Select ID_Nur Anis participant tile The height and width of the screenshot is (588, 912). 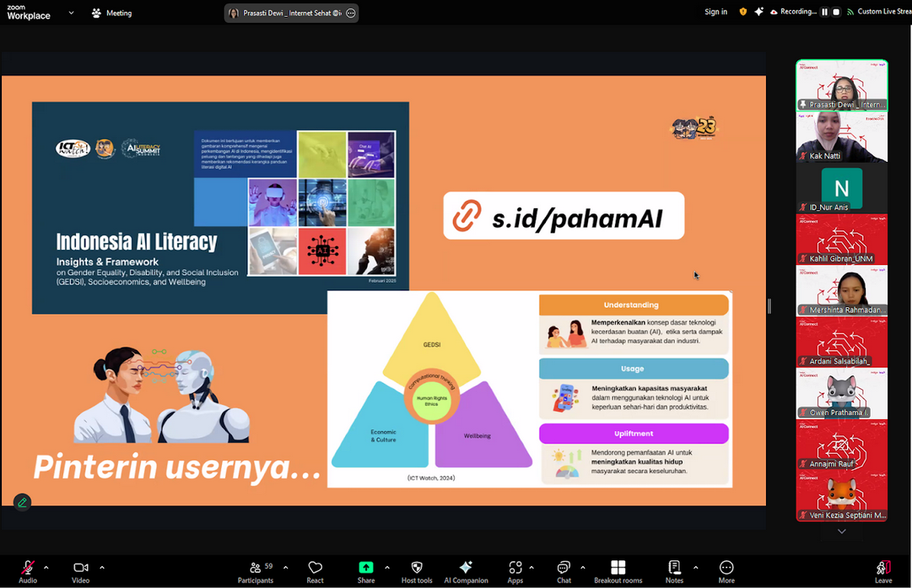point(842,188)
